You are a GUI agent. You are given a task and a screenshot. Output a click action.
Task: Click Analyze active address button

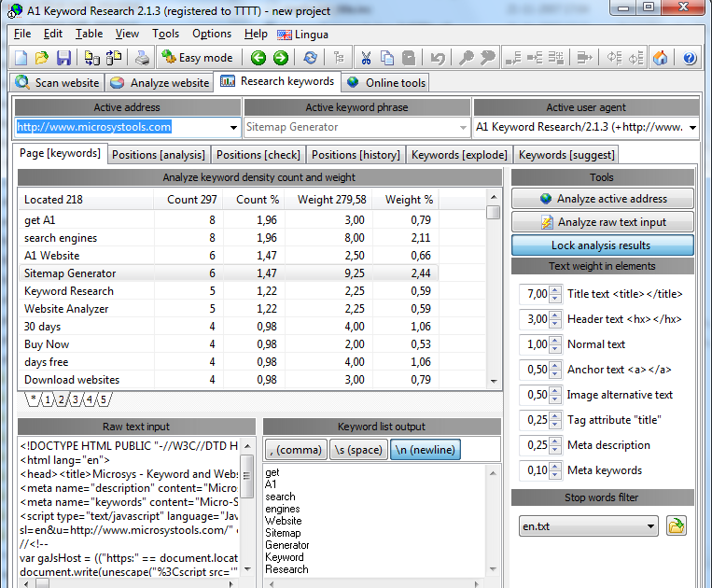coord(603,199)
